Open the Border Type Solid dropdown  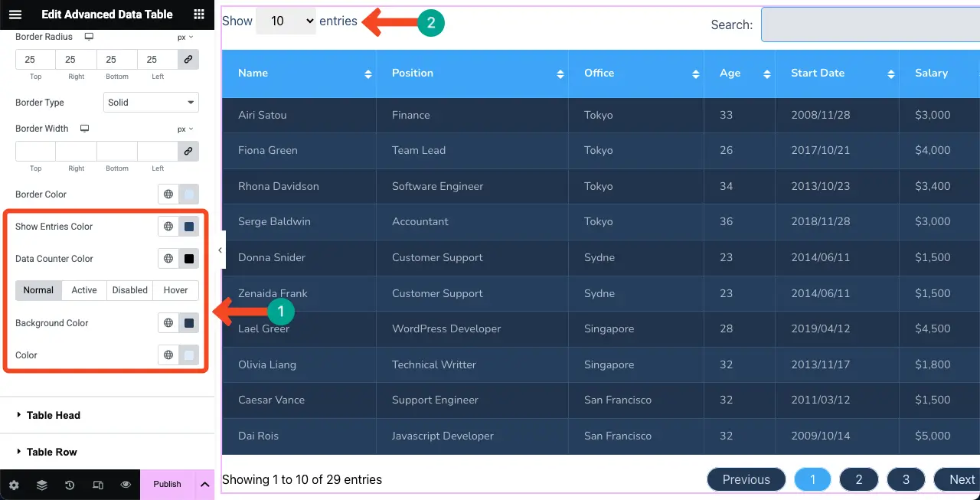tap(151, 102)
